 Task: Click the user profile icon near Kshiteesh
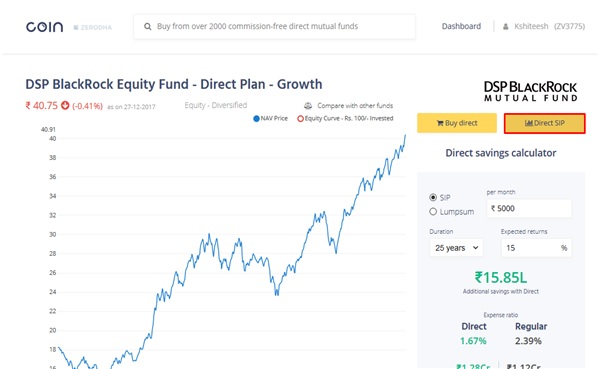[x=505, y=26]
